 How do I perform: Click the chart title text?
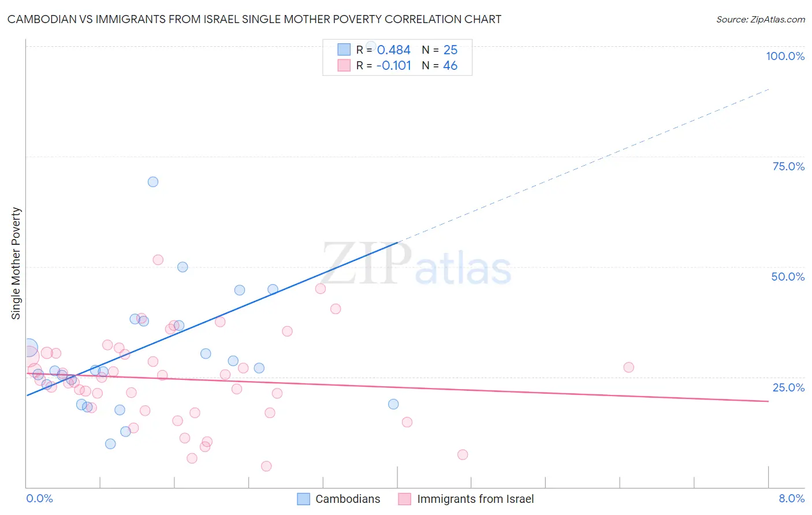pyautogui.click(x=254, y=19)
